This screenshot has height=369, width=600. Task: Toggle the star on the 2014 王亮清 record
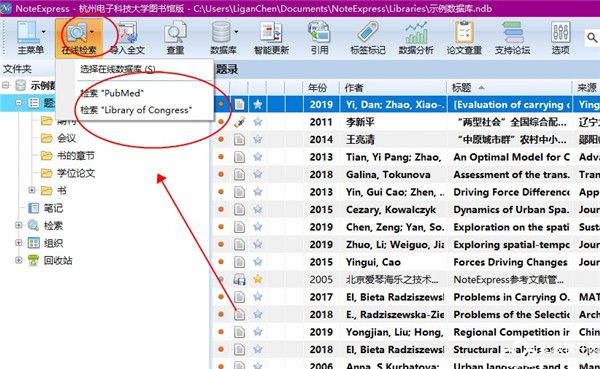point(258,140)
